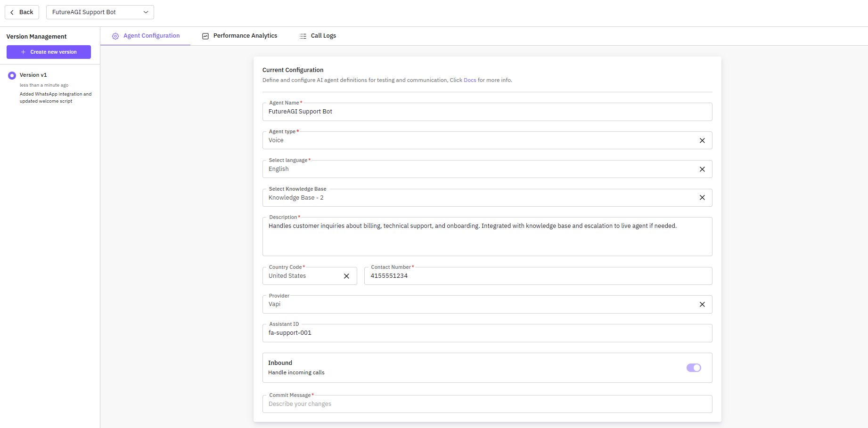Image resolution: width=868 pixels, height=428 pixels.
Task: Click the Back arrow icon
Action: (x=12, y=12)
